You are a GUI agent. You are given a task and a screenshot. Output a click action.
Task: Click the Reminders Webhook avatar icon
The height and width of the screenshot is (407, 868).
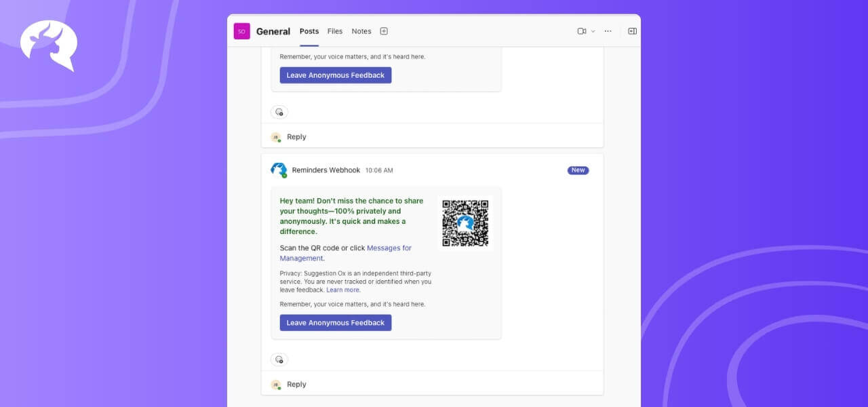point(279,170)
